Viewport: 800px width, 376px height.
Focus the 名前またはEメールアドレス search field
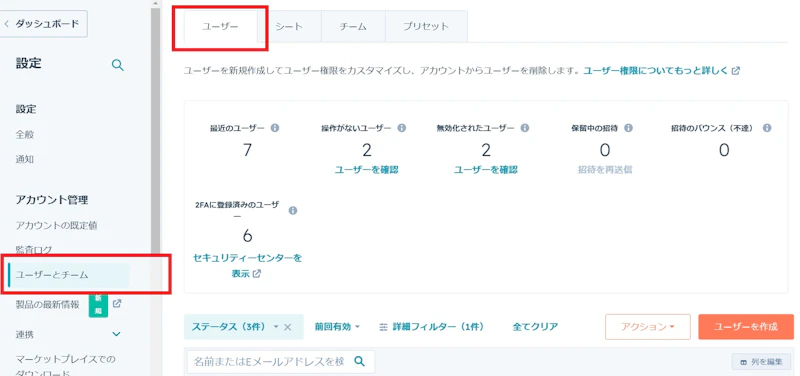tap(281, 361)
